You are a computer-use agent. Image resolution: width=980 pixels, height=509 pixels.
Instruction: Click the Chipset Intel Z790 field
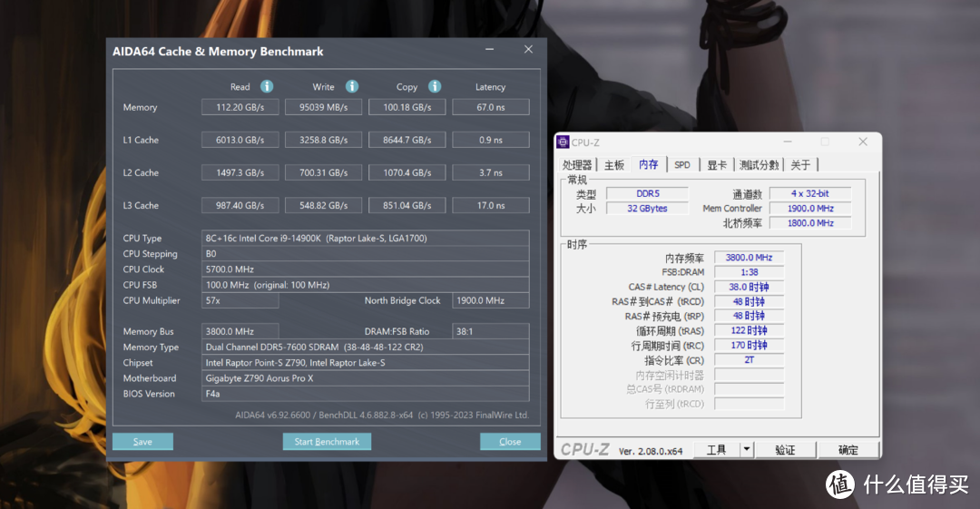(366, 362)
